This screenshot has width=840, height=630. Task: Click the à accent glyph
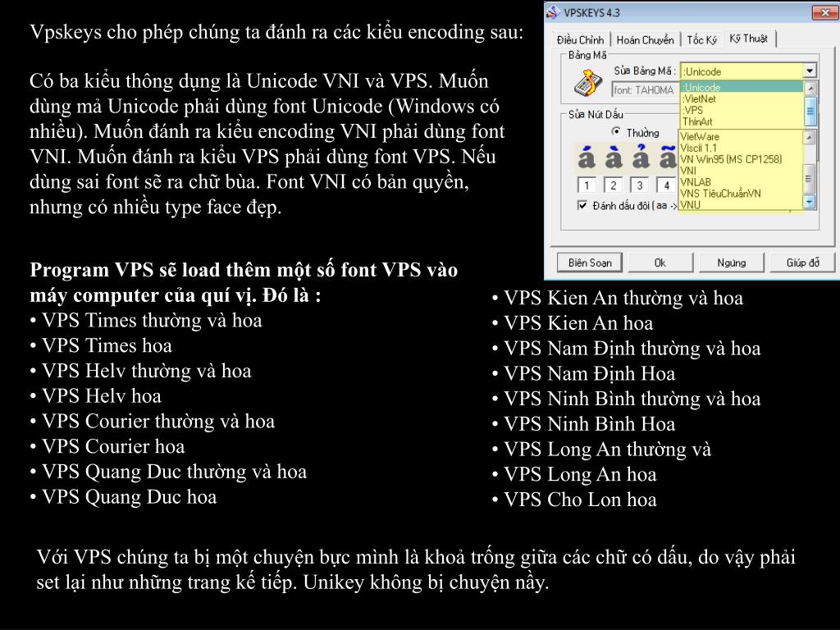point(614,157)
